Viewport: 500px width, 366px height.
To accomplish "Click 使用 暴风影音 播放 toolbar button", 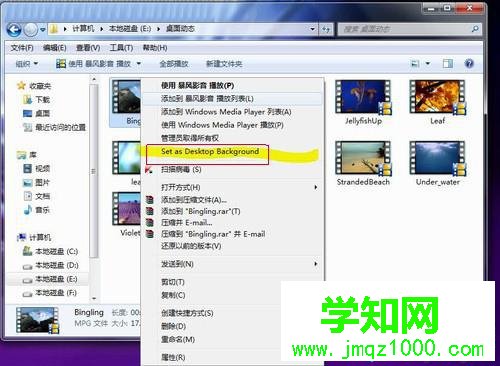I will [93, 63].
